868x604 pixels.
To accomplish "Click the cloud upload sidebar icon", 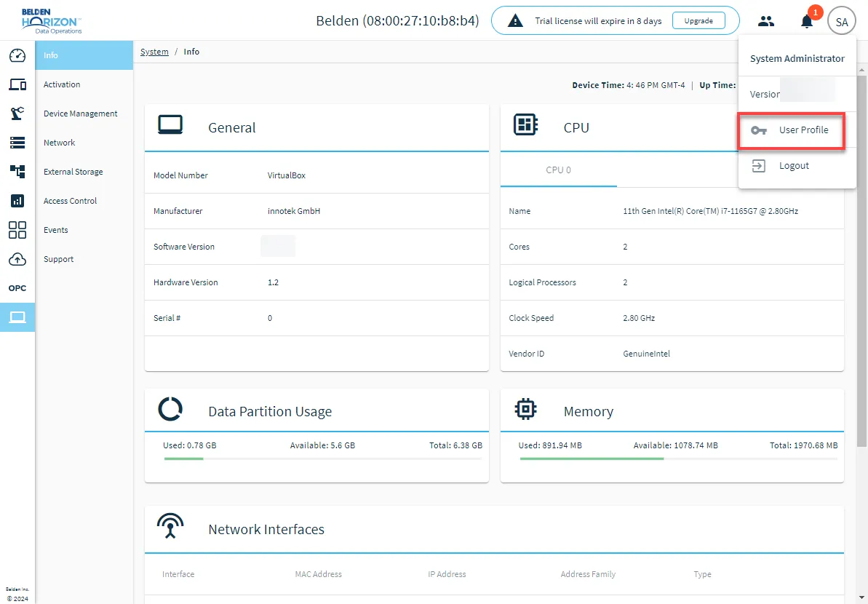I will pyautogui.click(x=17, y=259).
